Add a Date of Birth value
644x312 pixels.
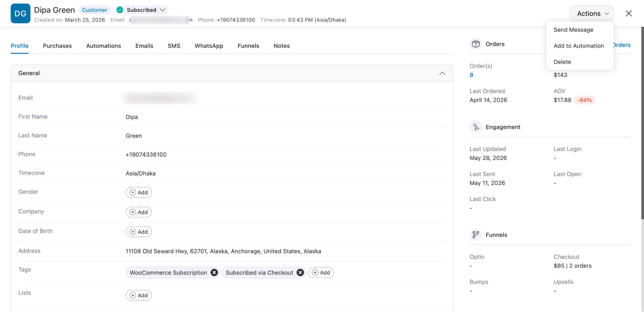tap(139, 232)
